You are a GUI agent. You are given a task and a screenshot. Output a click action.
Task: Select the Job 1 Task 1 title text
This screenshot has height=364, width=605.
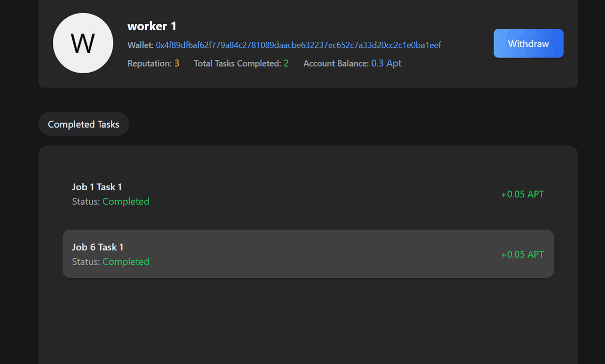(97, 187)
